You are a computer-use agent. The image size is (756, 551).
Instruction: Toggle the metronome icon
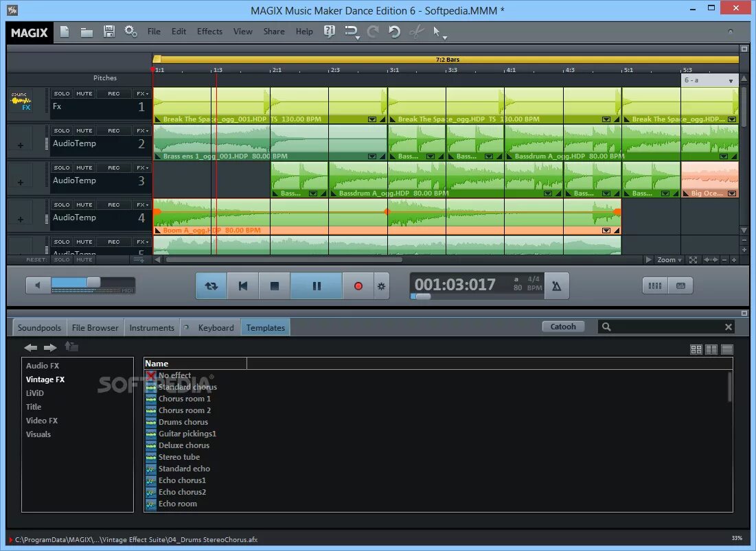point(556,285)
